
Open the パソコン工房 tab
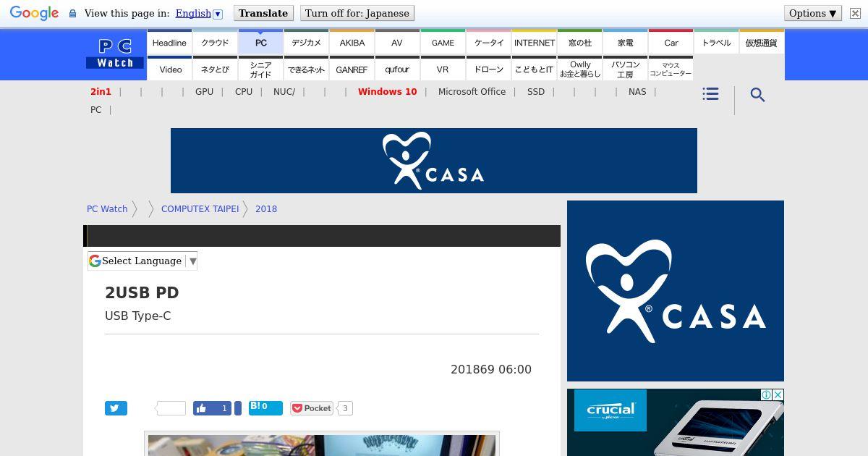(x=626, y=69)
